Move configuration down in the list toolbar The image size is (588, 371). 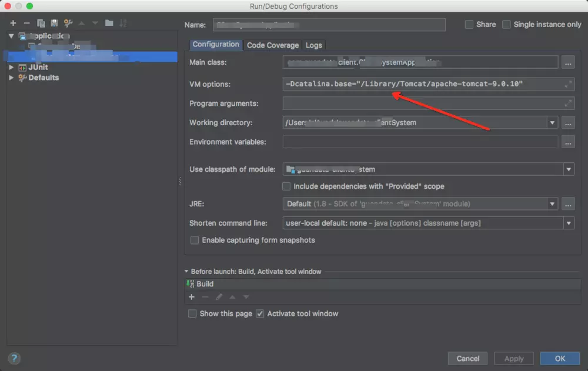[x=95, y=24]
